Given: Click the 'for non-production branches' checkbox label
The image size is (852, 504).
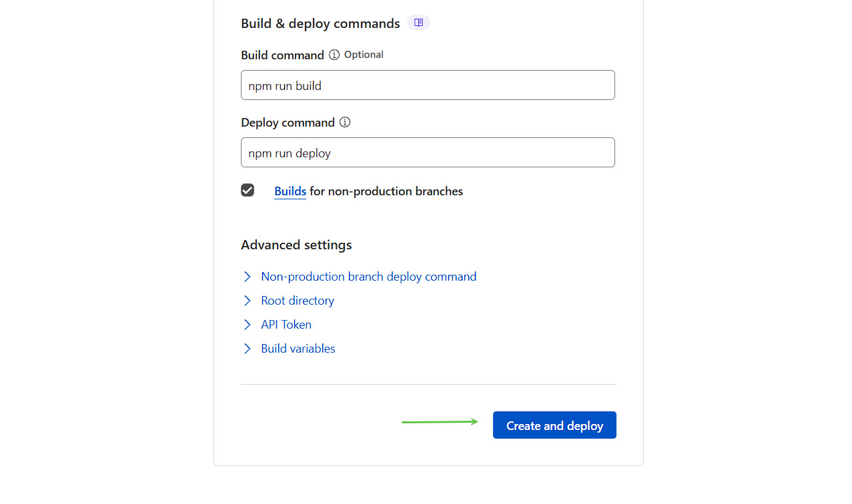Looking at the screenshot, I should 386,191.
